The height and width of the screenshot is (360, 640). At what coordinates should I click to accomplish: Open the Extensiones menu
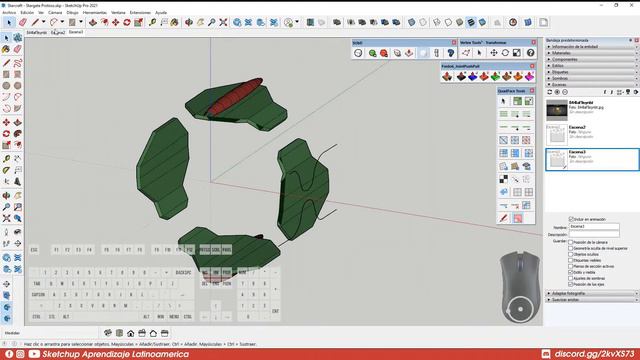click(x=140, y=13)
